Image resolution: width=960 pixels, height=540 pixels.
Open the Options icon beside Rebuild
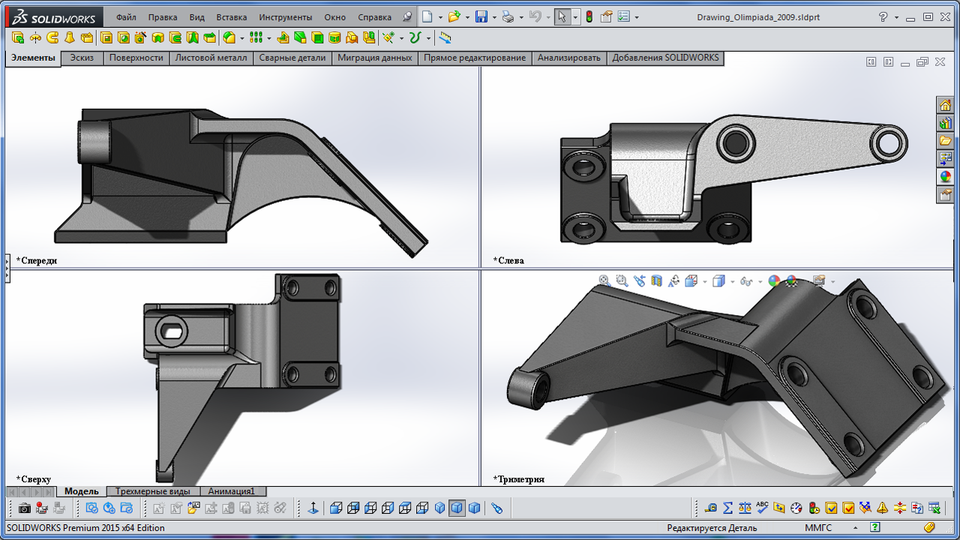tap(624, 17)
